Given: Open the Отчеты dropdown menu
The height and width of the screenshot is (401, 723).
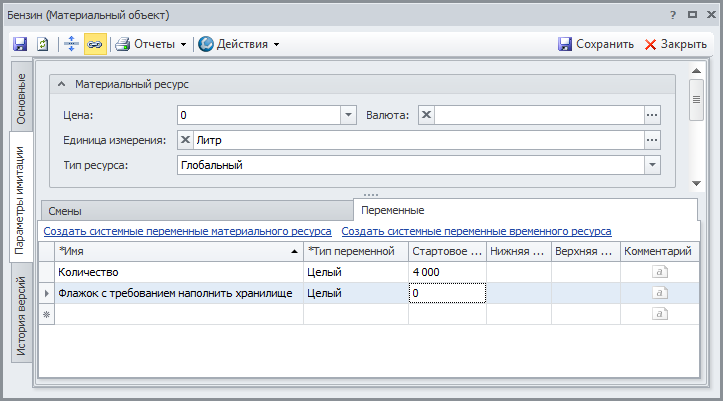Looking at the screenshot, I should [x=151, y=44].
